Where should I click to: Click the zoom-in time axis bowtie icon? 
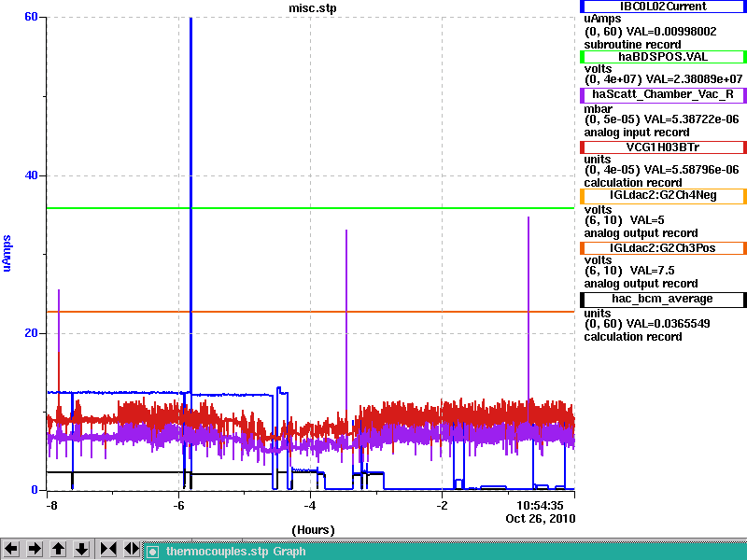tap(108, 549)
